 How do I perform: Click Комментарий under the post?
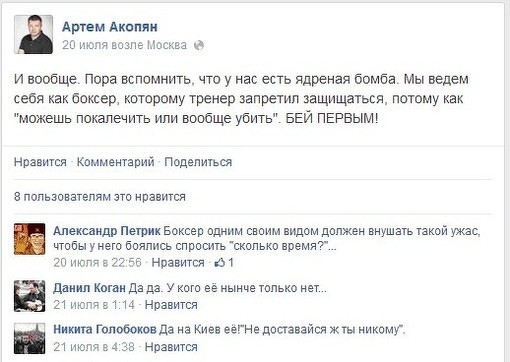click(116, 162)
